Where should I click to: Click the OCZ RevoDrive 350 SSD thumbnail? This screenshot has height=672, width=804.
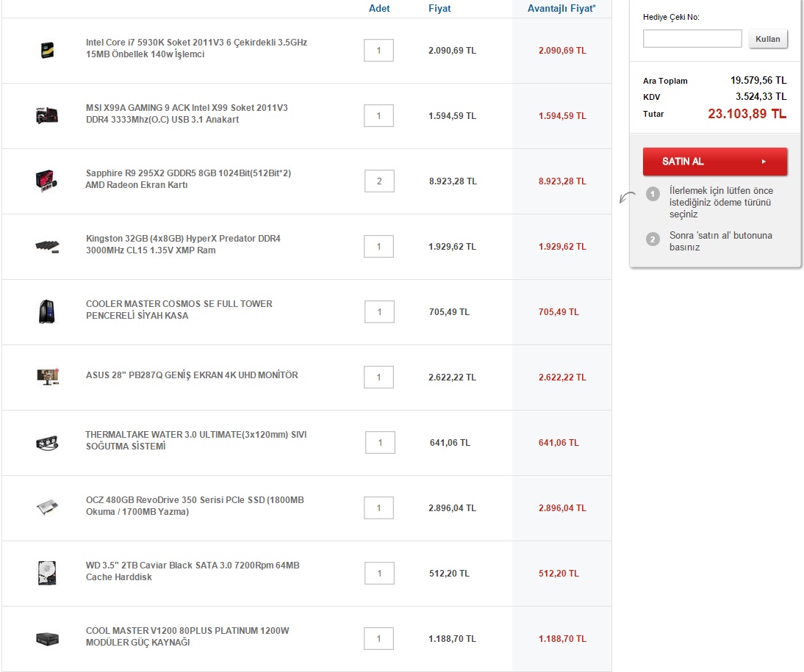[x=47, y=507]
